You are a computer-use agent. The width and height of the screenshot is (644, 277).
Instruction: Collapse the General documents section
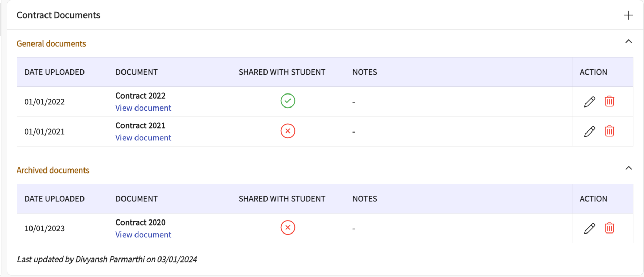[x=628, y=42]
